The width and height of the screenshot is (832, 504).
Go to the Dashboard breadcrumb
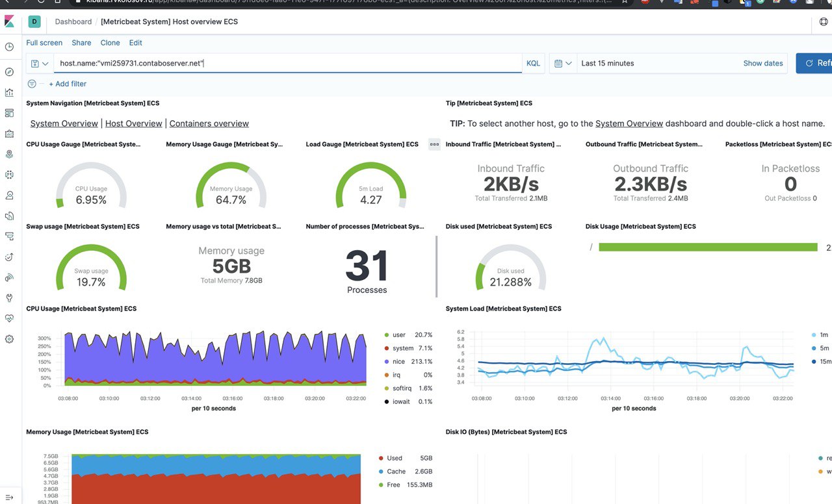coord(73,22)
